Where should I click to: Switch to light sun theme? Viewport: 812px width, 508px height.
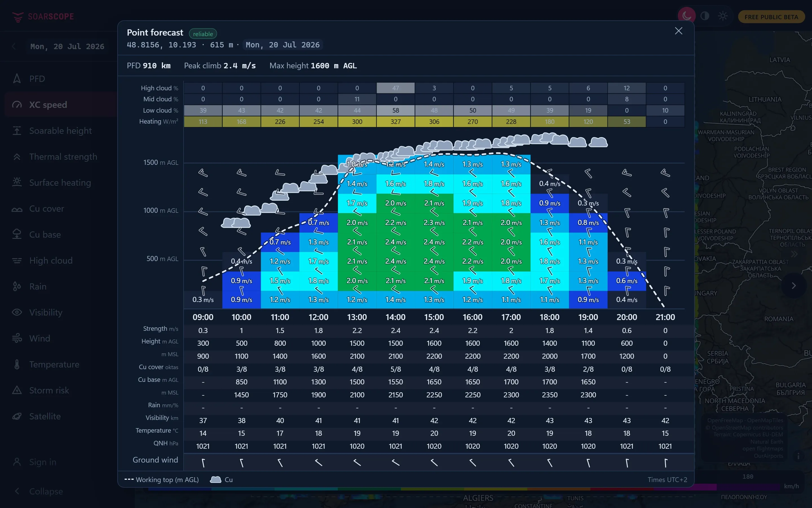point(723,16)
